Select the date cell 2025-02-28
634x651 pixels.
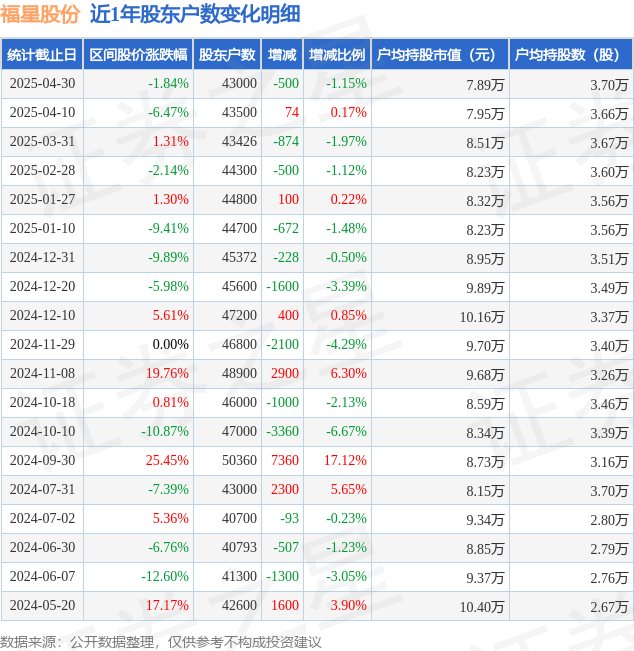[42, 171]
